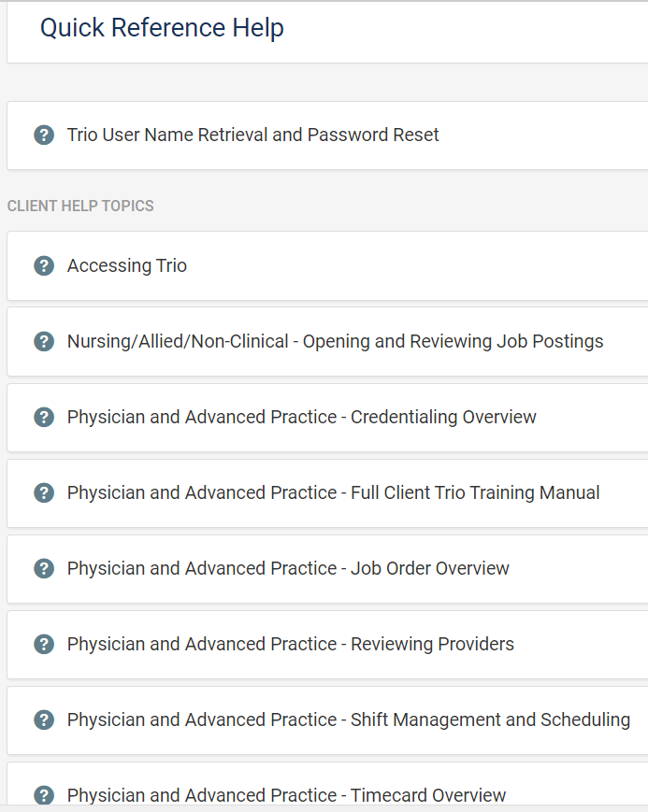Click the Client Help Topics section label
This screenshot has height=812, width=648.
80,206
